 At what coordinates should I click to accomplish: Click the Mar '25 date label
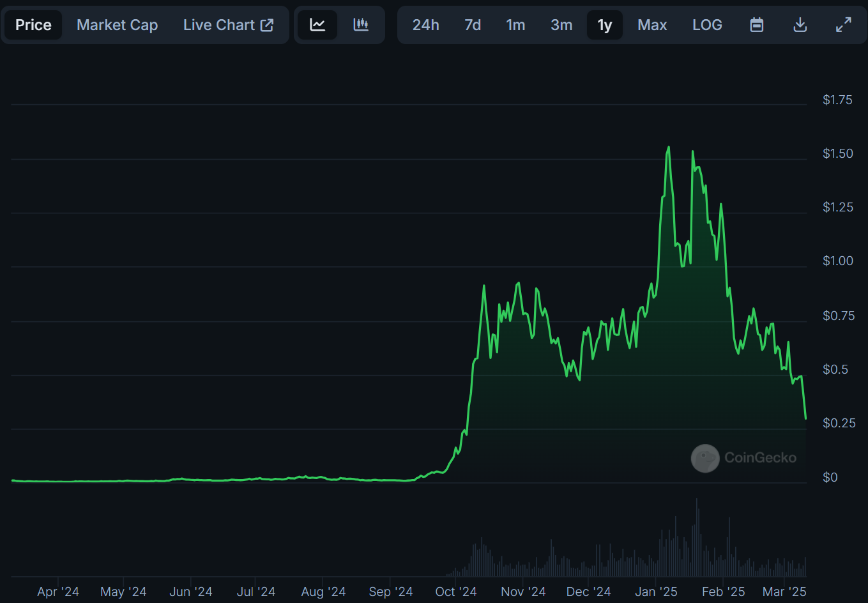point(784,592)
